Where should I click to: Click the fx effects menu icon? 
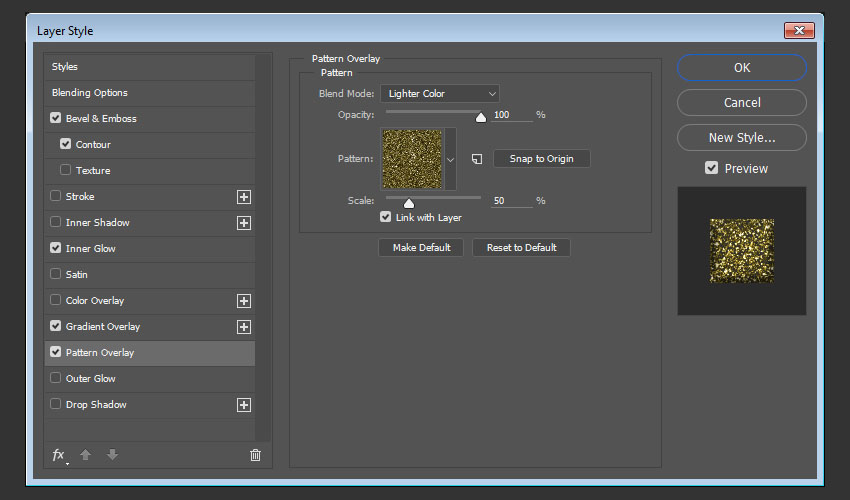[x=59, y=455]
